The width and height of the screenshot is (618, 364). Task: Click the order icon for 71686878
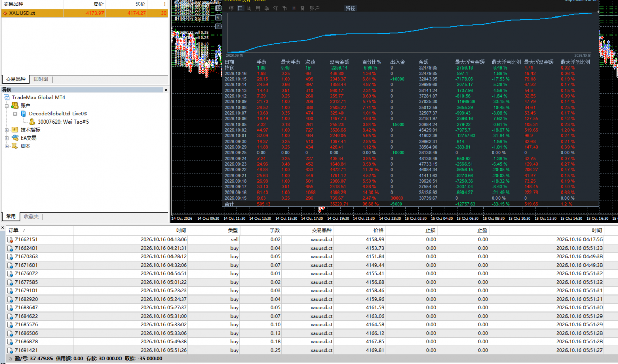[x=9, y=342]
